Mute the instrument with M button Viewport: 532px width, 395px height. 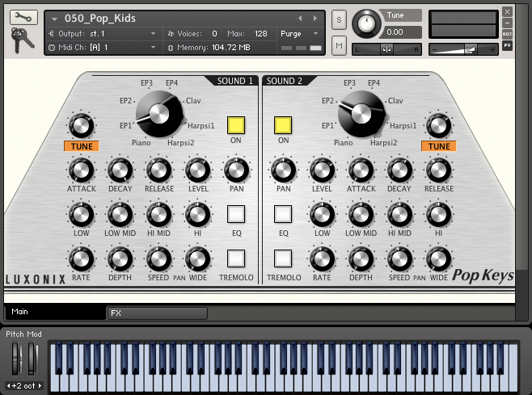click(339, 45)
